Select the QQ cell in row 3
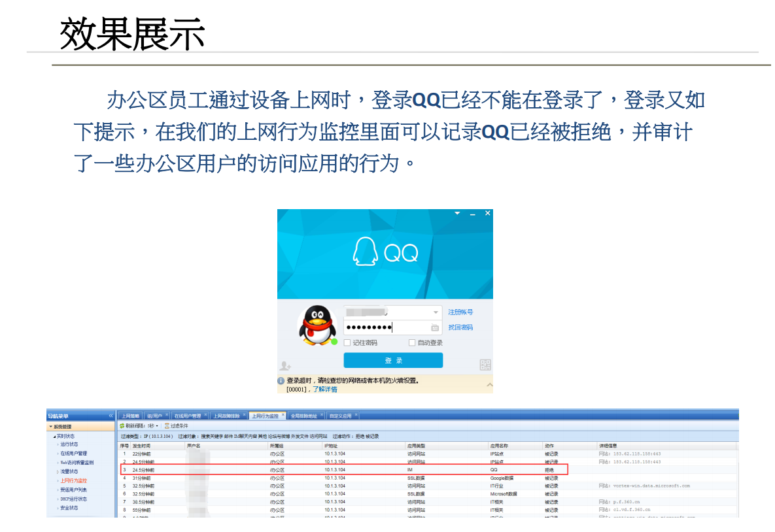The image size is (775, 532). click(x=494, y=470)
